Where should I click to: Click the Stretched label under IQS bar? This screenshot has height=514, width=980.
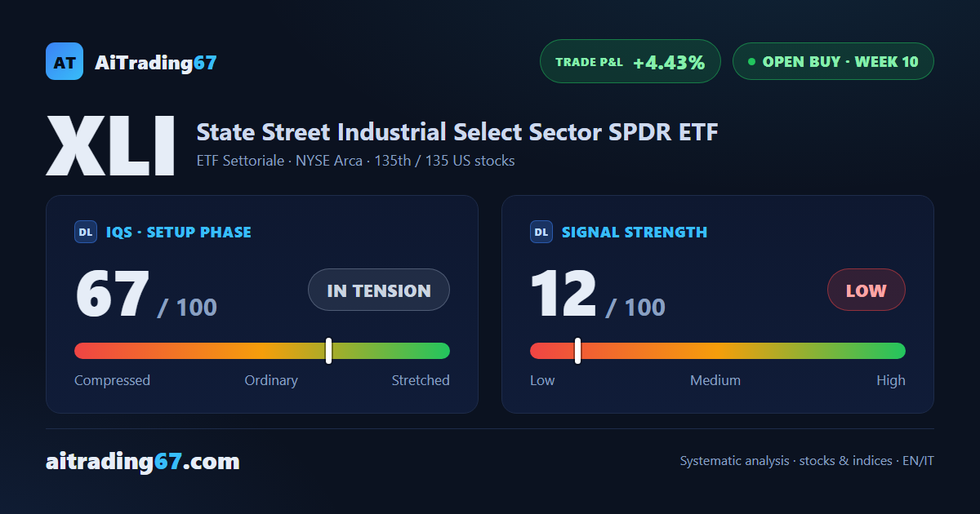421,380
